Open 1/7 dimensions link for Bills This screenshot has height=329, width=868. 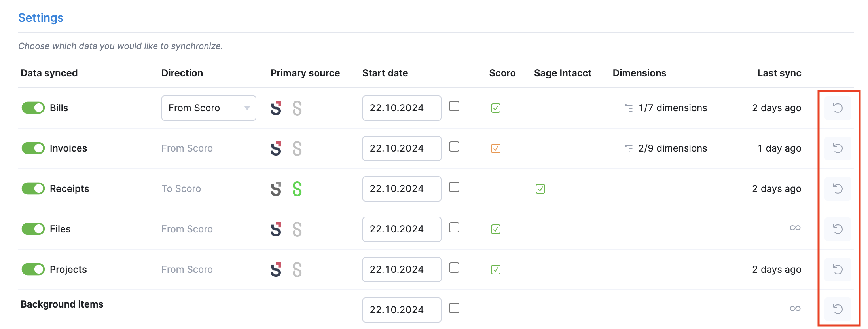coord(673,108)
